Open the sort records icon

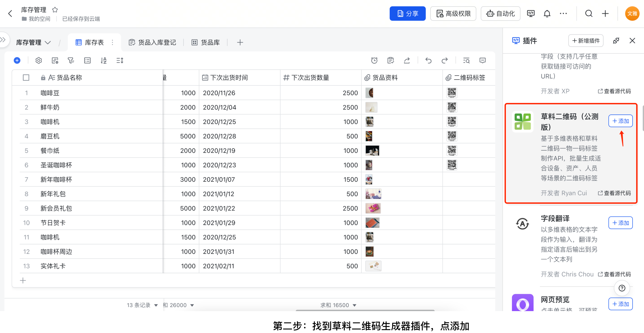104,61
